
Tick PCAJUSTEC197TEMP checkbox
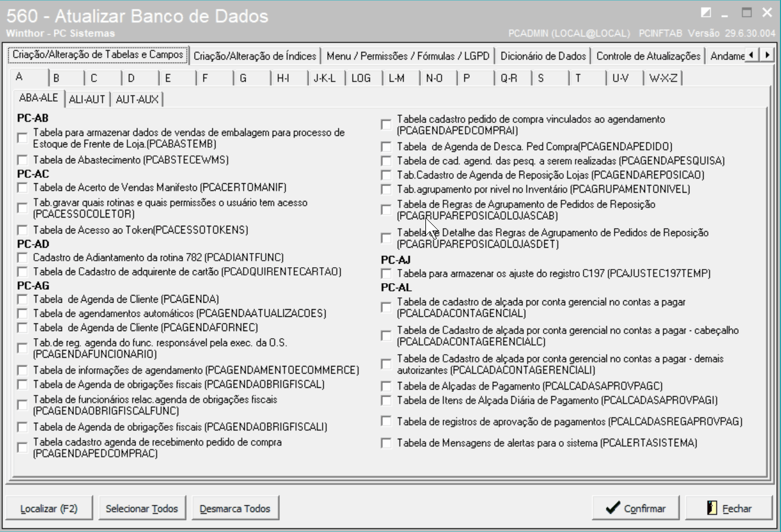coord(386,274)
